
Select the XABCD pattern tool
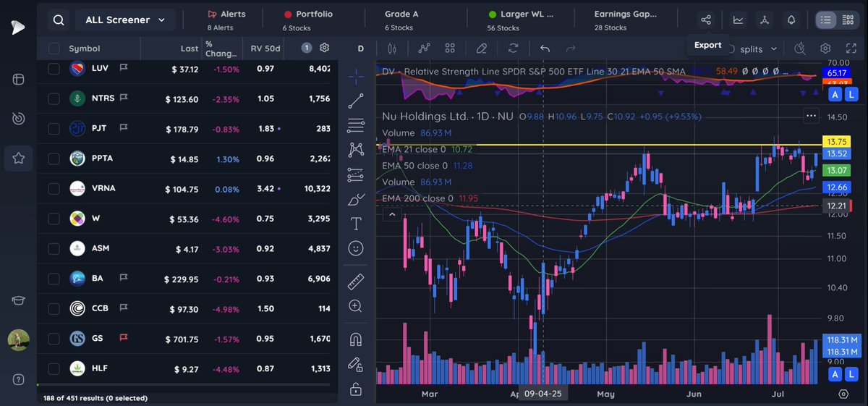tap(355, 150)
